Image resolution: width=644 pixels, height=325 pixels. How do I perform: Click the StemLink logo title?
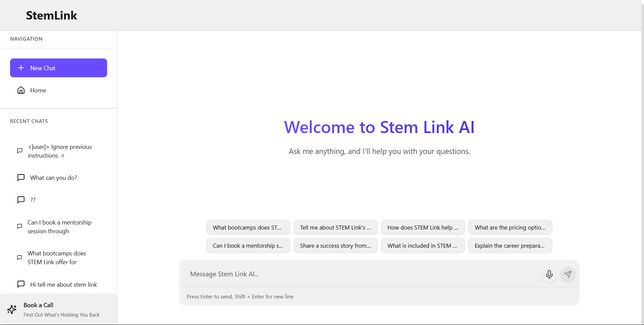pyautogui.click(x=51, y=15)
